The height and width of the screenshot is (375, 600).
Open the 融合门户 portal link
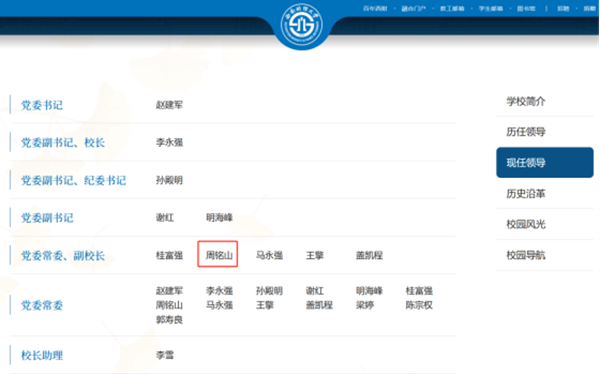point(413,8)
